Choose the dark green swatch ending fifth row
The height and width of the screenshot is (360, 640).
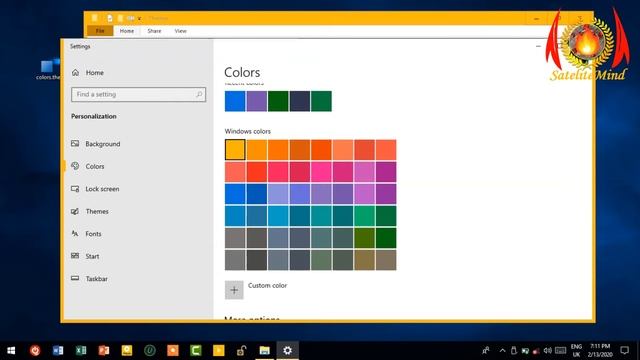point(386,238)
